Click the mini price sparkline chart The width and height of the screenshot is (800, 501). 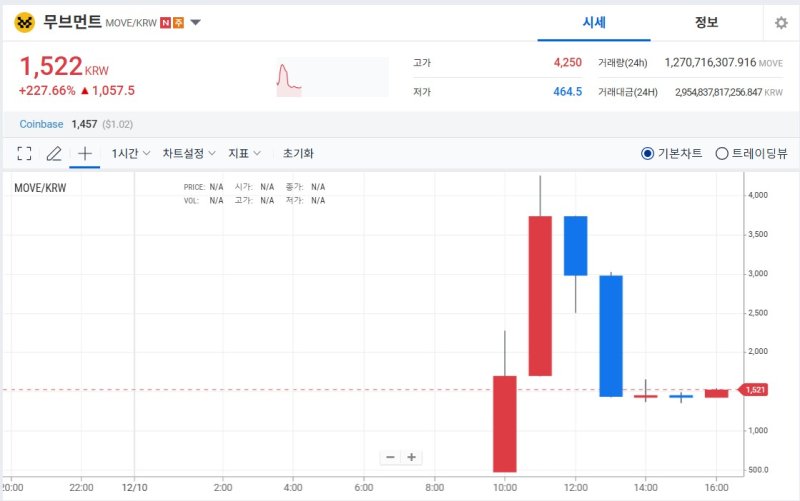pyautogui.click(x=331, y=78)
